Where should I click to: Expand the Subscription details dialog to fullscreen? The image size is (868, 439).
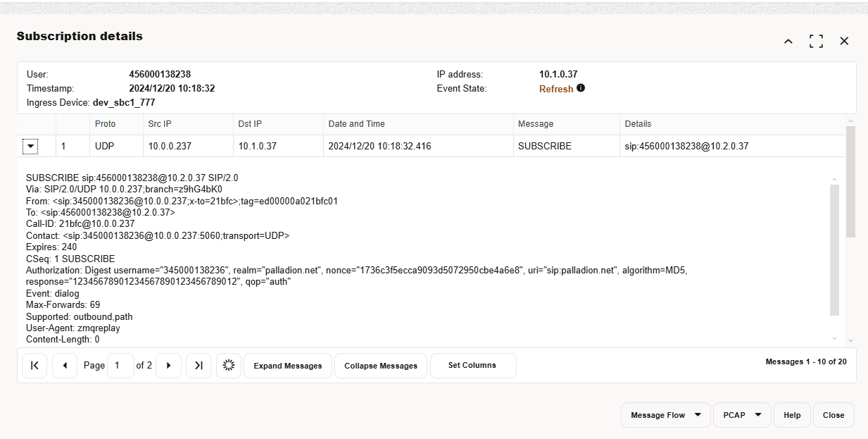point(816,41)
